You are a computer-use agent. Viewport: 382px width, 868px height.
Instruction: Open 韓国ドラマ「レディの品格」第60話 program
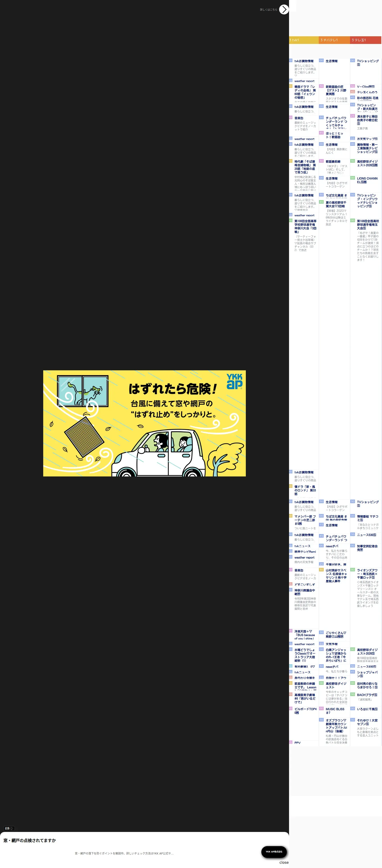[x=305, y=92]
